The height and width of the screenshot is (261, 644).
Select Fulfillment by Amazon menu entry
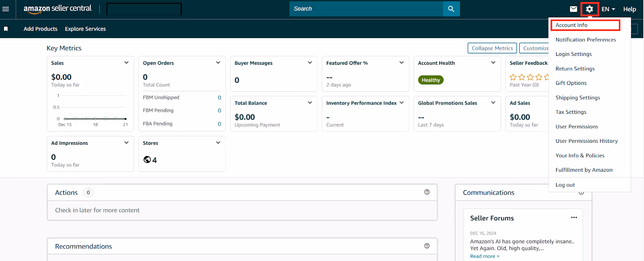coord(584,170)
